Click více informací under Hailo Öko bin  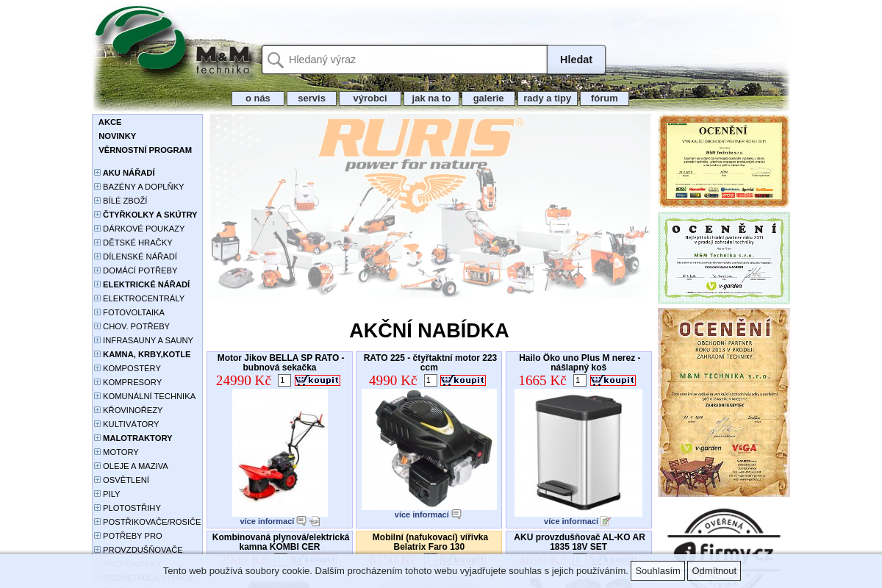(x=571, y=521)
